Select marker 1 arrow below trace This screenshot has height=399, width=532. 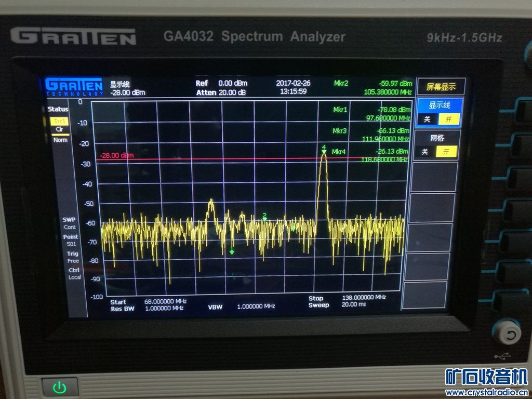click(x=232, y=251)
